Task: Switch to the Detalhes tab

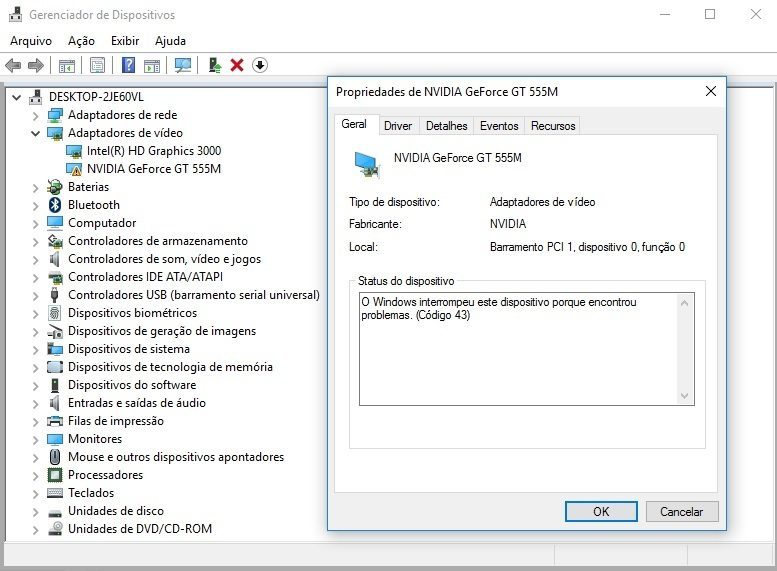Action: point(446,126)
